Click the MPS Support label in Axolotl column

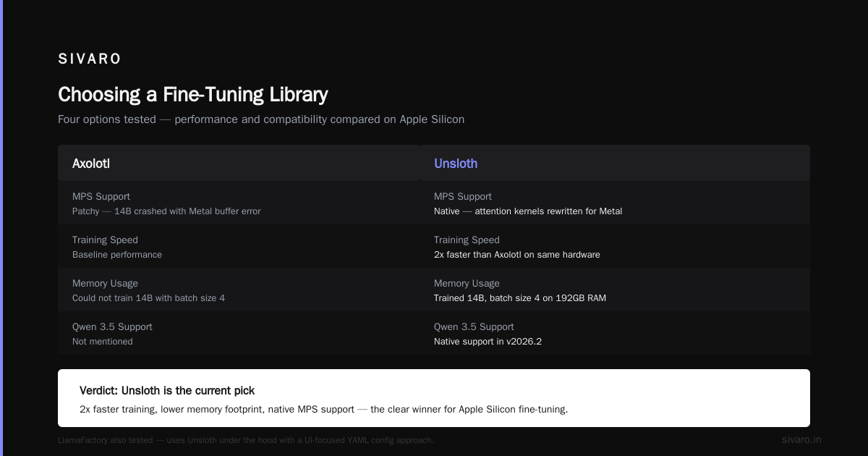coord(101,196)
